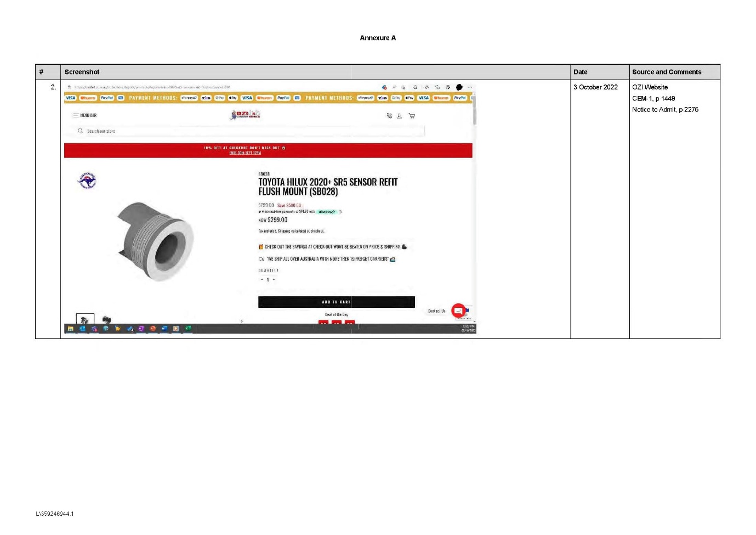Click the 'Contact Us' label
The image size is (756, 535).
[437, 311]
